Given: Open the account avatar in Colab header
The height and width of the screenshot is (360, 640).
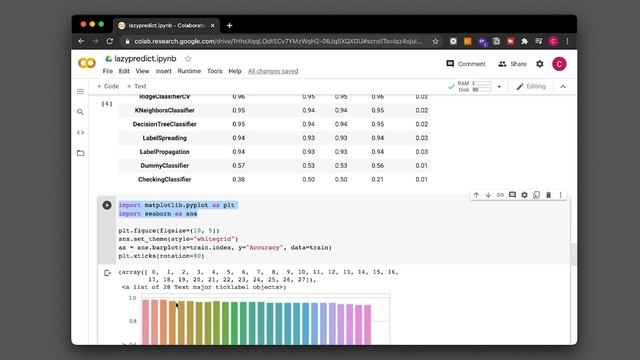Looking at the screenshot, I should pos(559,64).
